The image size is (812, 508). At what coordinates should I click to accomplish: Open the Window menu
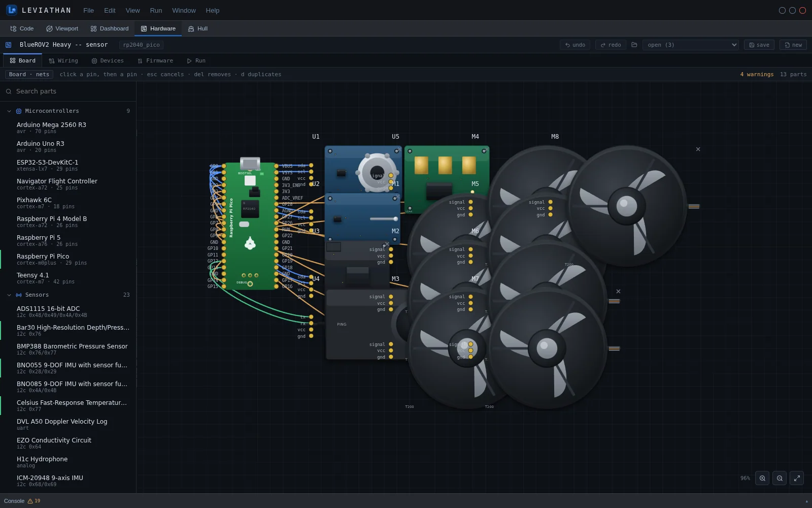tap(184, 10)
